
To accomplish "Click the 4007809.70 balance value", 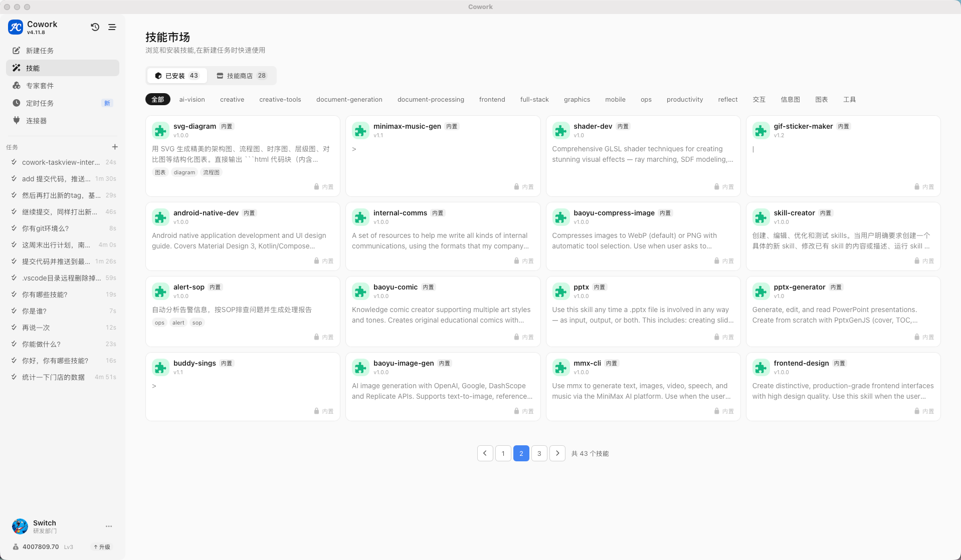I will click(41, 547).
